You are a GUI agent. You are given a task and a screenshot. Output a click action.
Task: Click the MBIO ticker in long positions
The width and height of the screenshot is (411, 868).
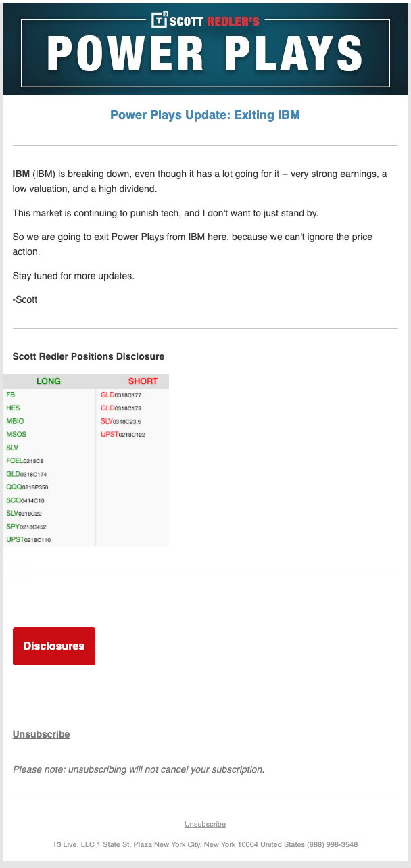point(15,421)
